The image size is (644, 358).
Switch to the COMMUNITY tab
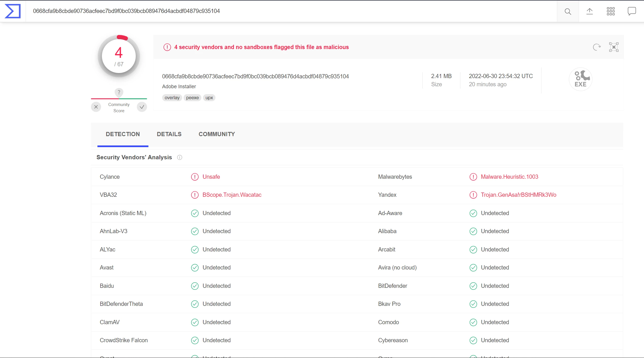point(217,134)
